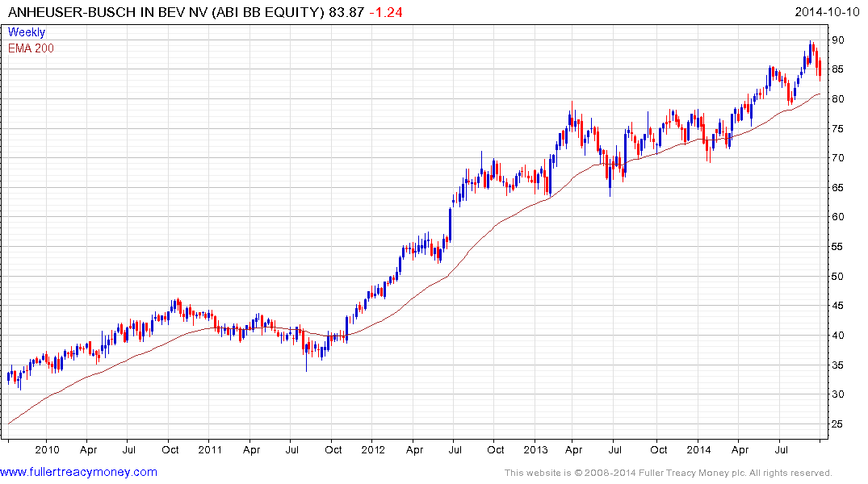This screenshot has height=484, width=868.
Task: Click the 30 price axis label
Action: (x=837, y=394)
